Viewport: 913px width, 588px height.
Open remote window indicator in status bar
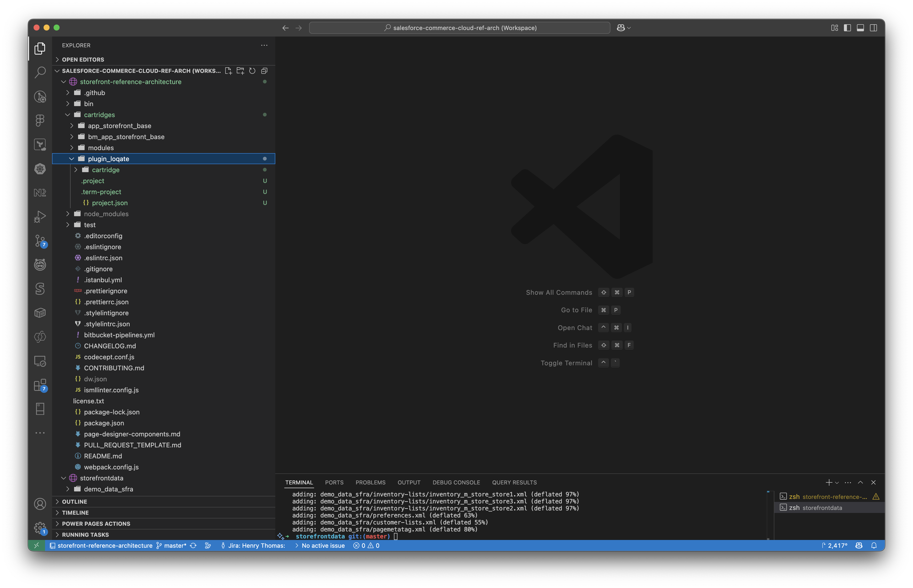click(x=37, y=546)
